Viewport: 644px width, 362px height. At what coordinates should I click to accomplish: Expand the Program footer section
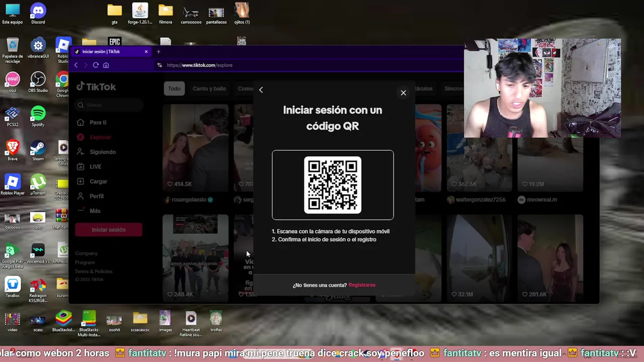pyautogui.click(x=85, y=262)
